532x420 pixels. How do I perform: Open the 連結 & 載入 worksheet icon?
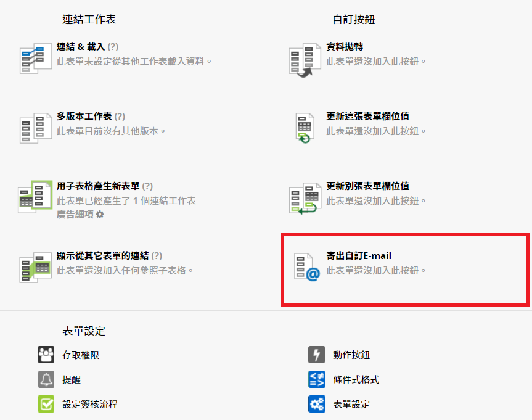36,59
